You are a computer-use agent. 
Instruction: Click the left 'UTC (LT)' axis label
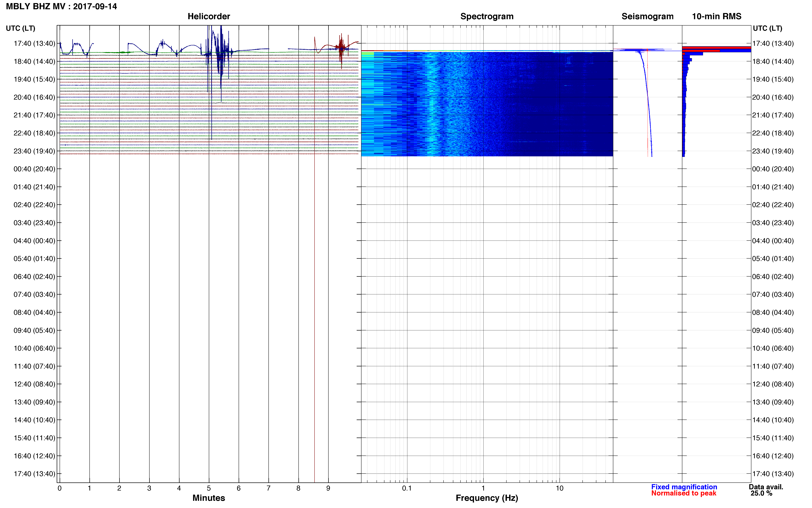coord(21,28)
